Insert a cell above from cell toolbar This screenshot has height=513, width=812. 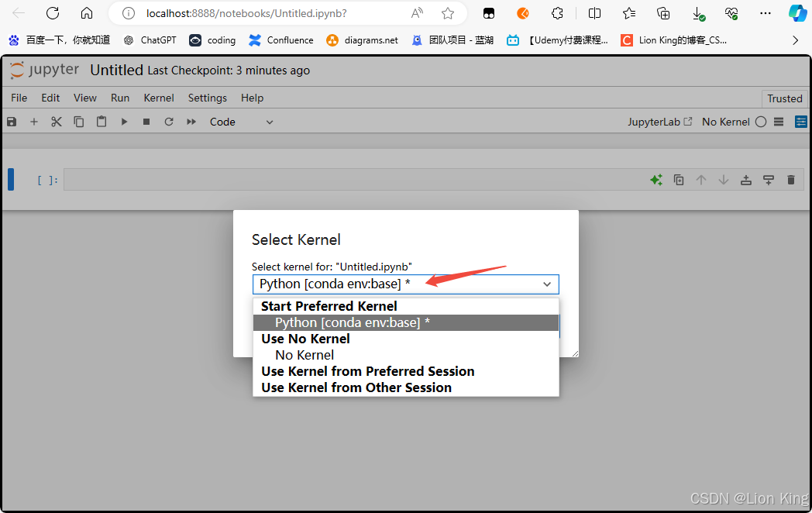click(x=745, y=180)
